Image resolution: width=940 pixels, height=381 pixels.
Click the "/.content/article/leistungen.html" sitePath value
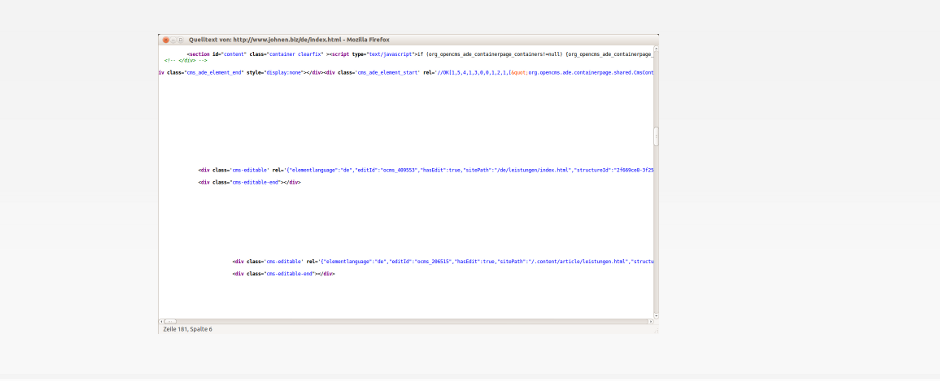(x=579, y=262)
